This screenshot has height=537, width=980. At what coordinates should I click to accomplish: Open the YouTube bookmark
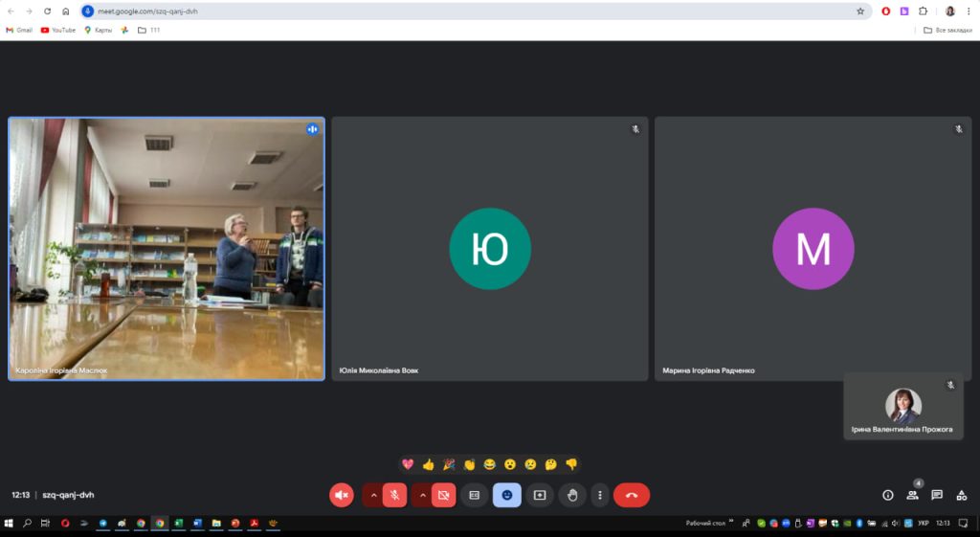[x=58, y=30]
